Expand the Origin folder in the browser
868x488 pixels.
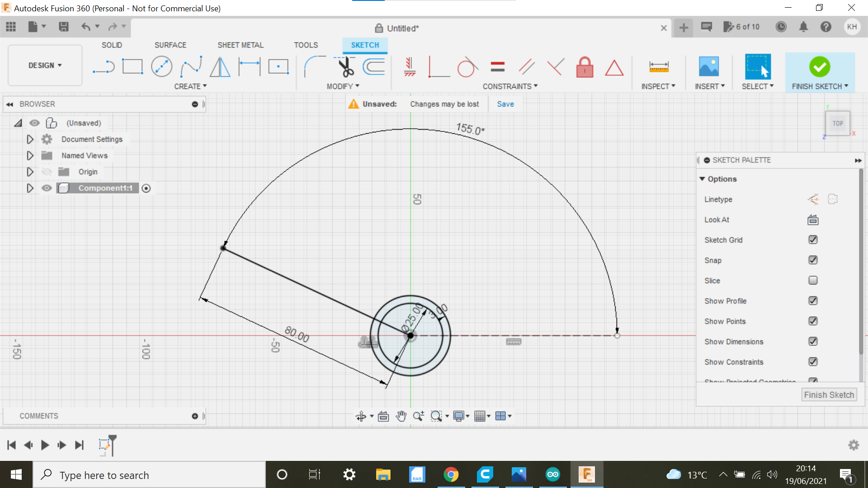[x=30, y=172]
